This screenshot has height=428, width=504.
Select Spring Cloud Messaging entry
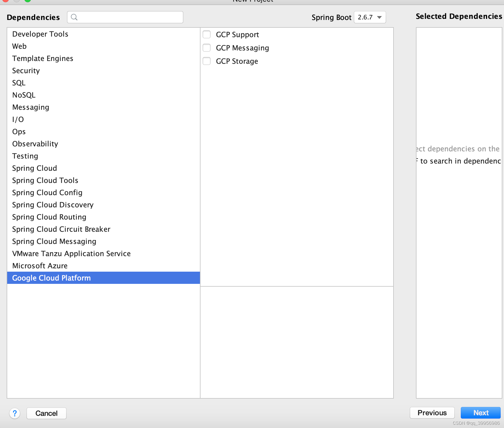tap(104, 241)
